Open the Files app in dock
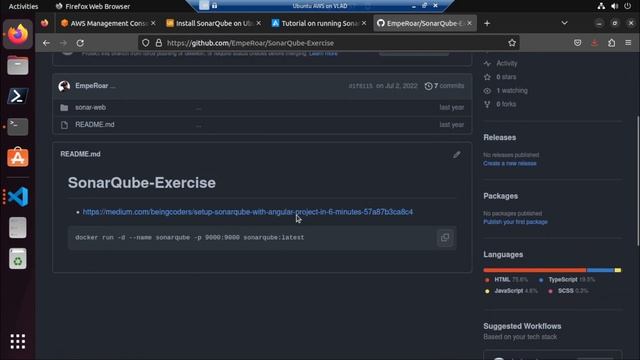The image size is (640, 360). (18, 65)
